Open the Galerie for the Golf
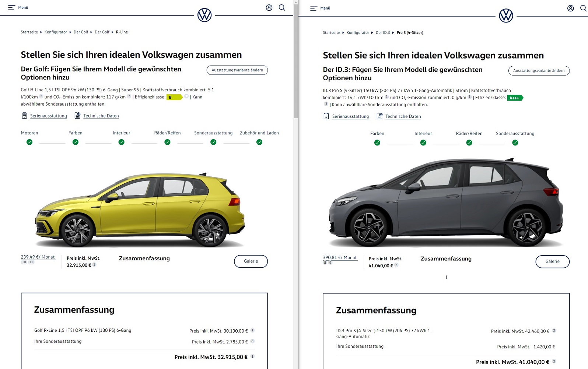588x369 pixels. point(251,261)
